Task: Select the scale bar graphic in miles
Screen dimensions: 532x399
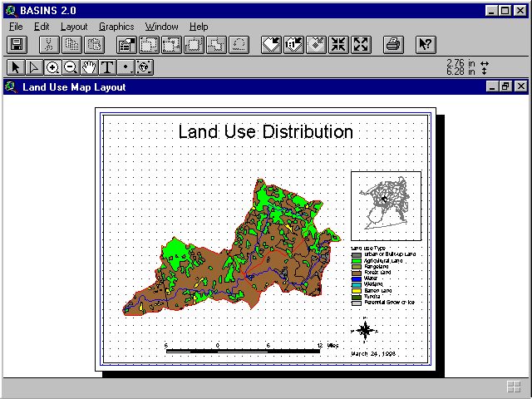Action: click(x=252, y=348)
